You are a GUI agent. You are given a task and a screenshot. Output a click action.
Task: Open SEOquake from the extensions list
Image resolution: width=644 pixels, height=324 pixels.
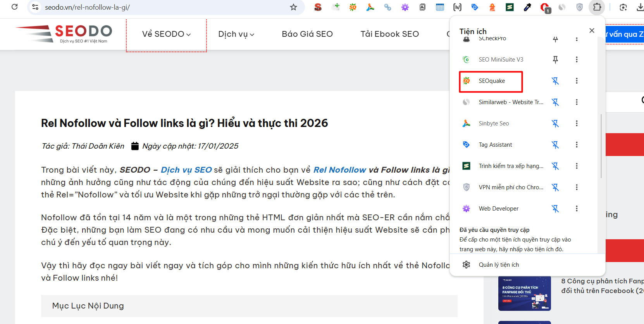click(491, 81)
